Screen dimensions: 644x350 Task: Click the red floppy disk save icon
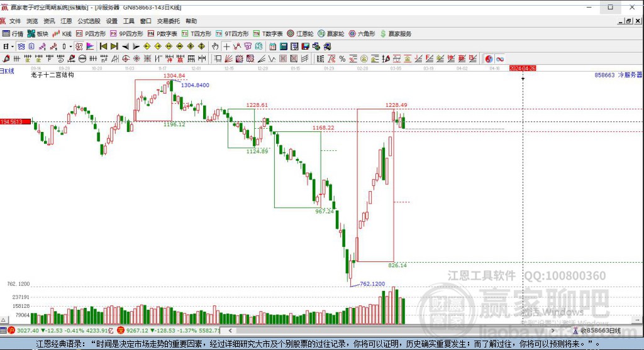click(x=305, y=46)
